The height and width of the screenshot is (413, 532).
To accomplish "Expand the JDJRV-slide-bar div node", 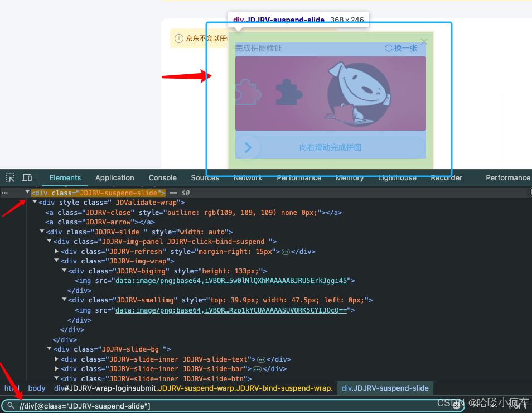I will 57,368.
